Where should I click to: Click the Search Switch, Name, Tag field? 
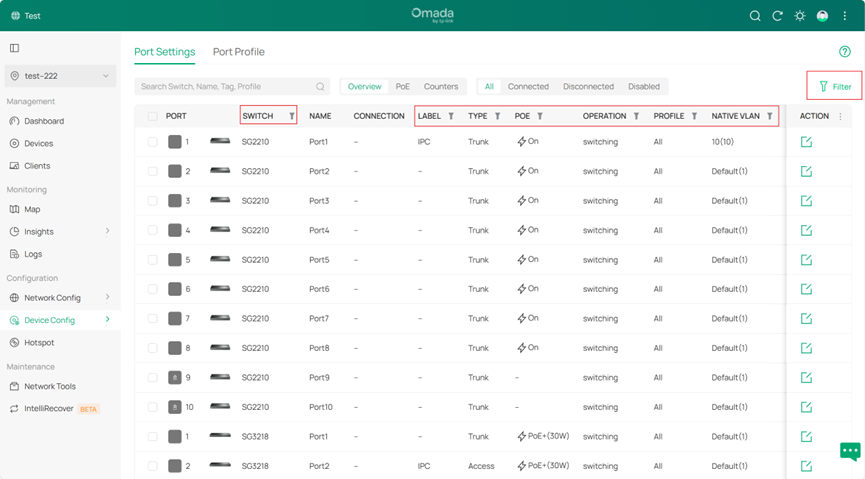coord(225,87)
